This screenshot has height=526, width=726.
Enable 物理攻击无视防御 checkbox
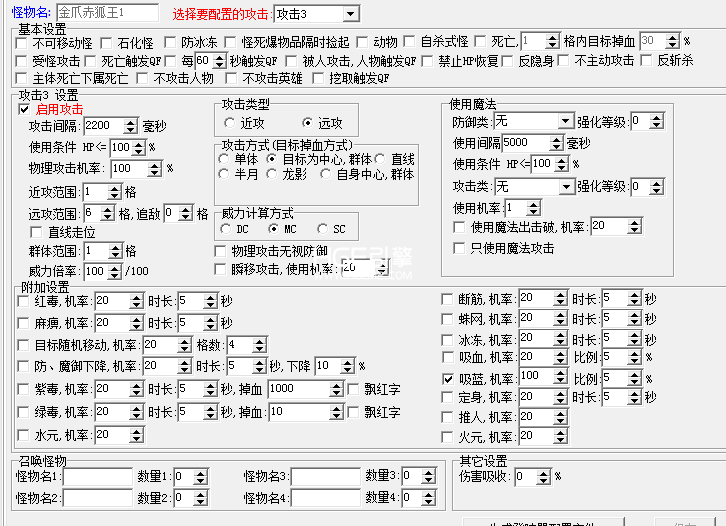[x=221, y=250]
